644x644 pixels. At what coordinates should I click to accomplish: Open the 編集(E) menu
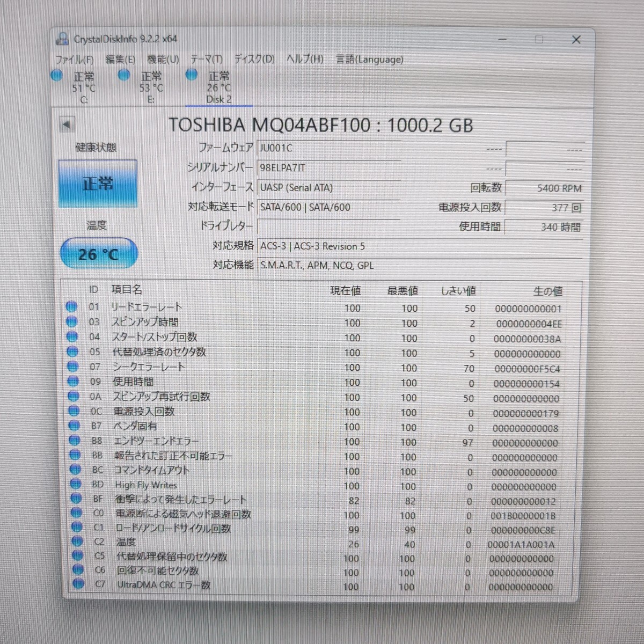120,60
